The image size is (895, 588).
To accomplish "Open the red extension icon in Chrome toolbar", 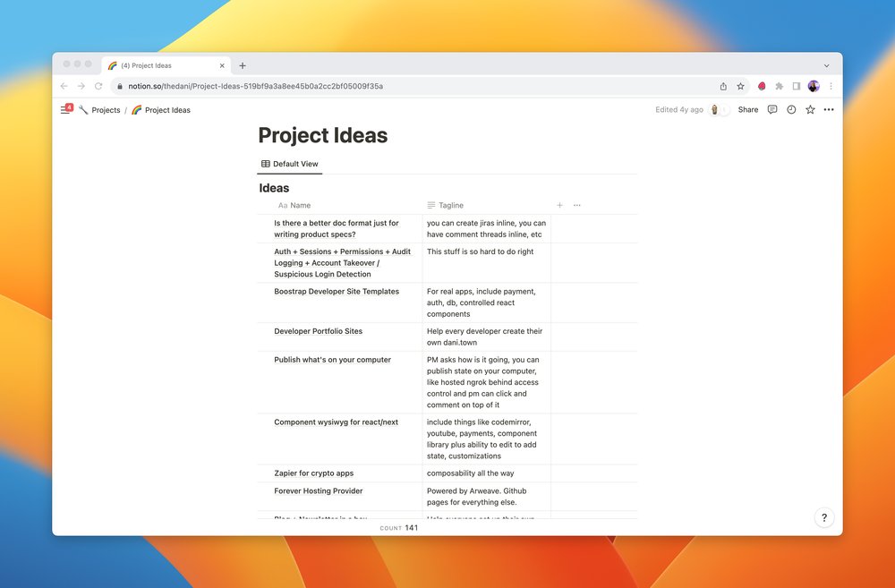I will [762, 86].
